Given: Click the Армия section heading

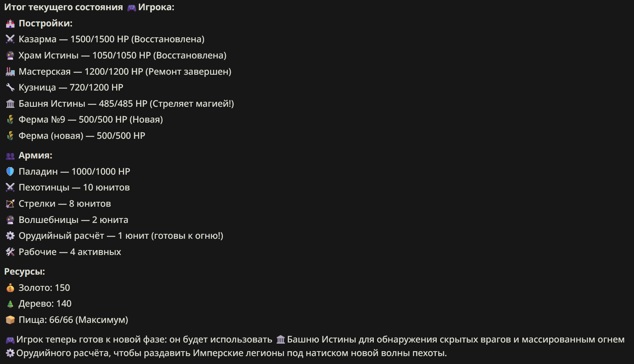Looking at the screenshot, I should [x=35, y=155].
